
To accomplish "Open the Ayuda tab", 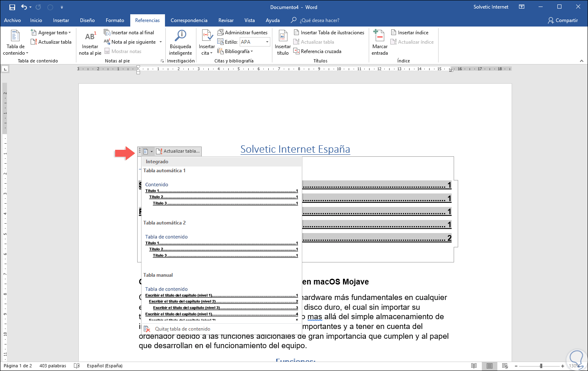I will pos(273,20).
